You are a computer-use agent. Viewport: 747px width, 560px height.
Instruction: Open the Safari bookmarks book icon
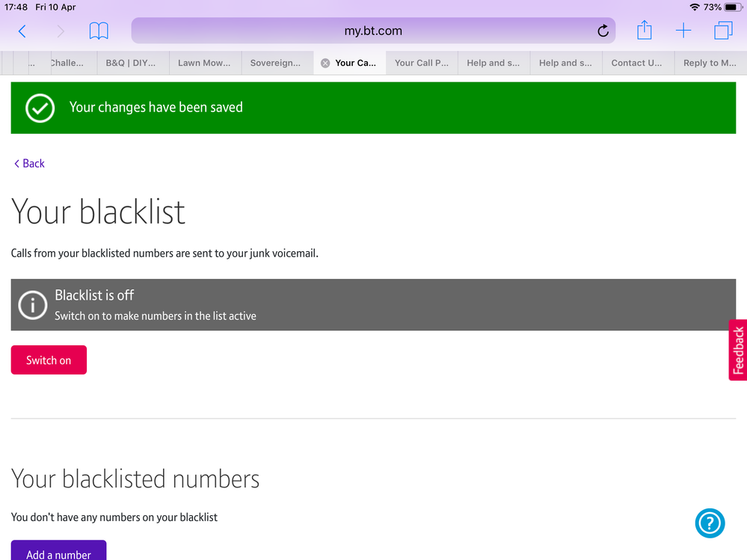(x=99, y=31)
